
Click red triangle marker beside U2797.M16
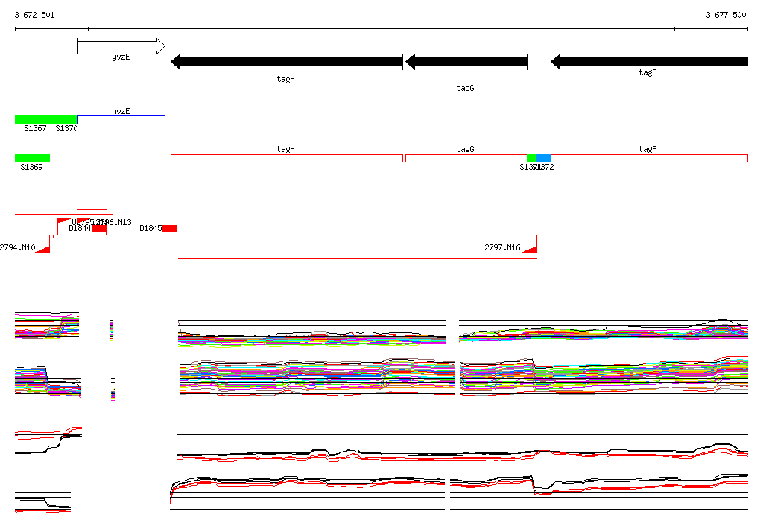point(530,249)
